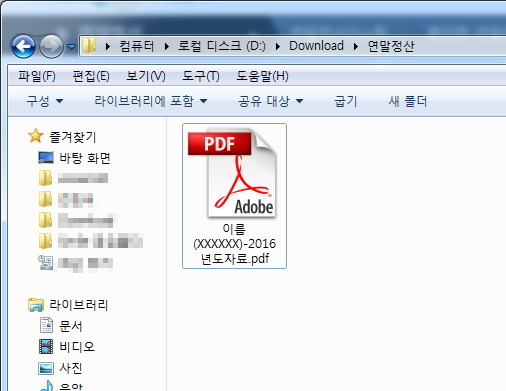Open the 구성 dropdown
Viewport: 506px width, 391px height.
(x=45, y=101)
